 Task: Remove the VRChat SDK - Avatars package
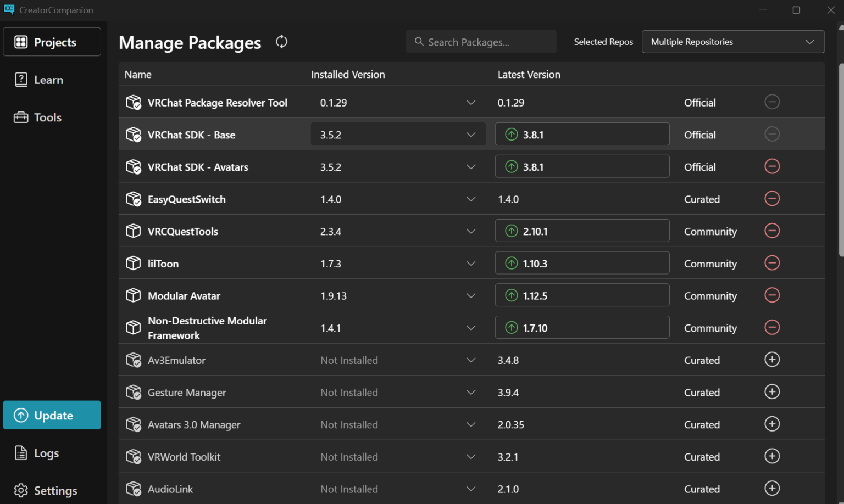pos(771,166)
